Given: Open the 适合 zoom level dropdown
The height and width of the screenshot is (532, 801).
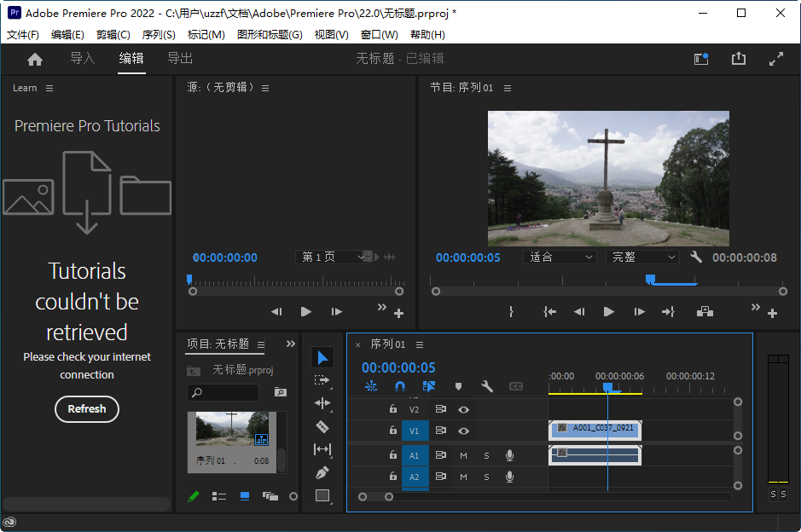Looking at the screenshot, I should point(560,257).
